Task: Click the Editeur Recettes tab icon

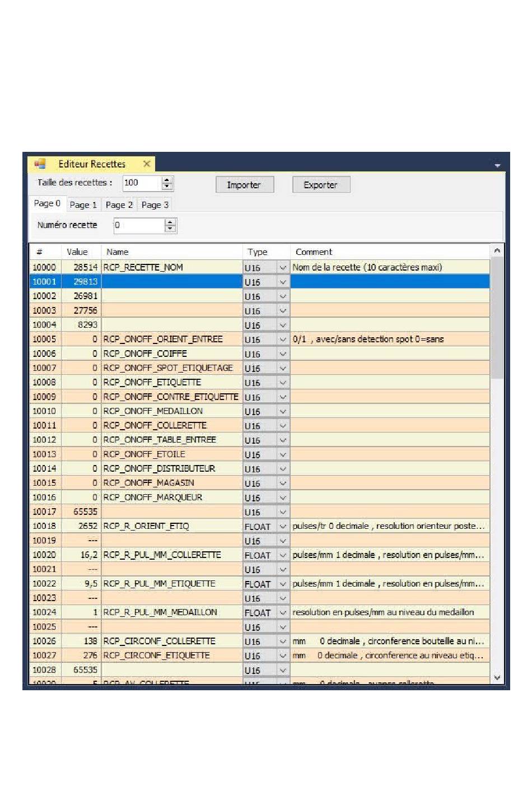Action: tap(40, 164)
